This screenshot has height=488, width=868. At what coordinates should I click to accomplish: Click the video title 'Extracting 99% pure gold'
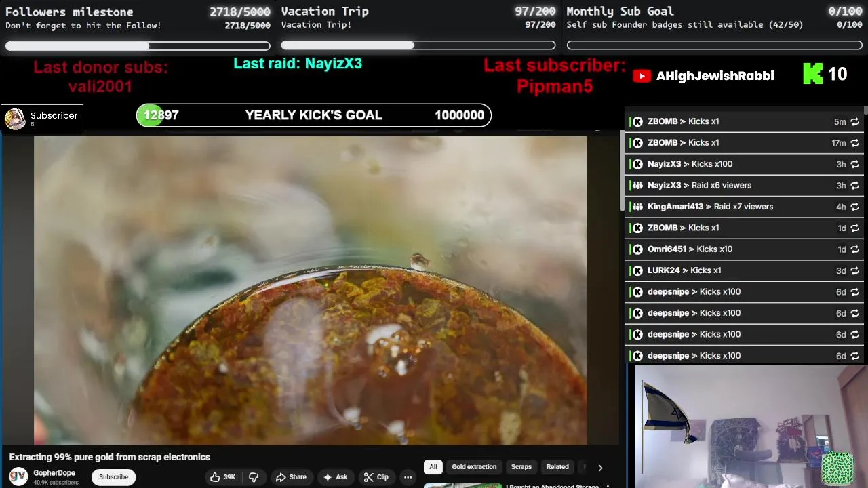point(109,457)
